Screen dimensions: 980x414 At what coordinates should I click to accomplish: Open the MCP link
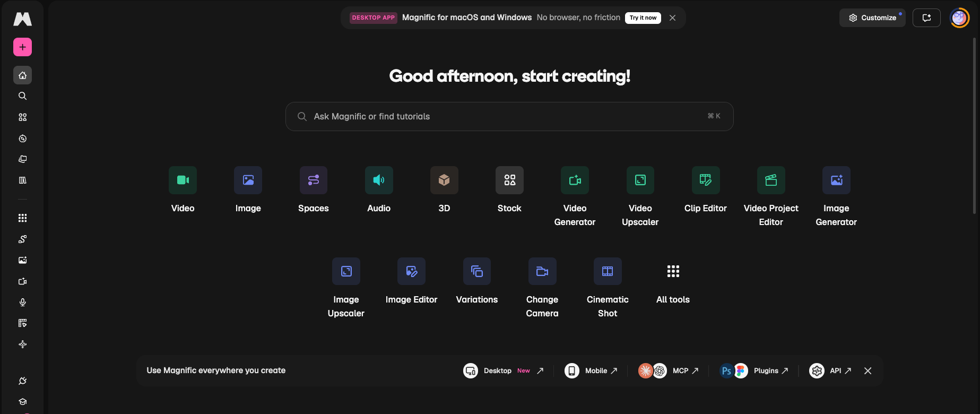point(669,371)
